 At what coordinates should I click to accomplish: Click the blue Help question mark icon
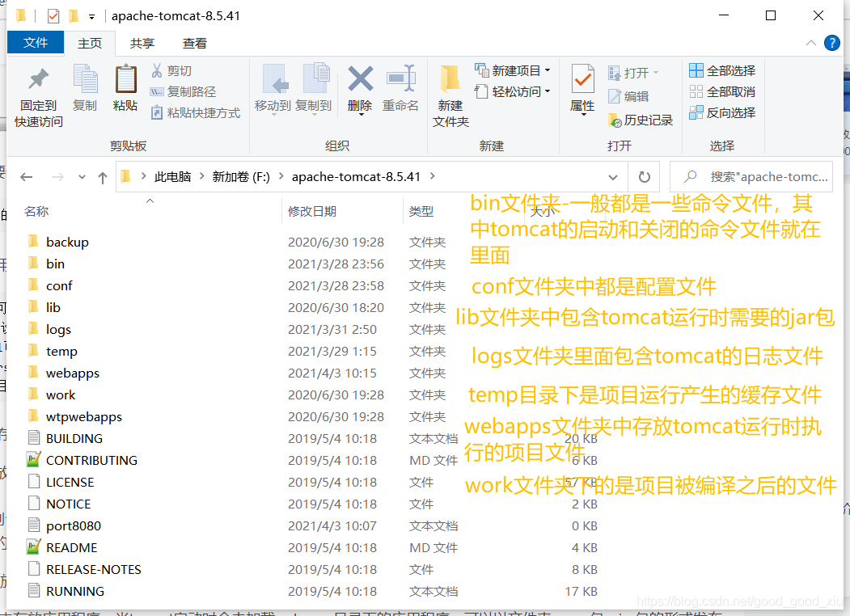[831, 42]
